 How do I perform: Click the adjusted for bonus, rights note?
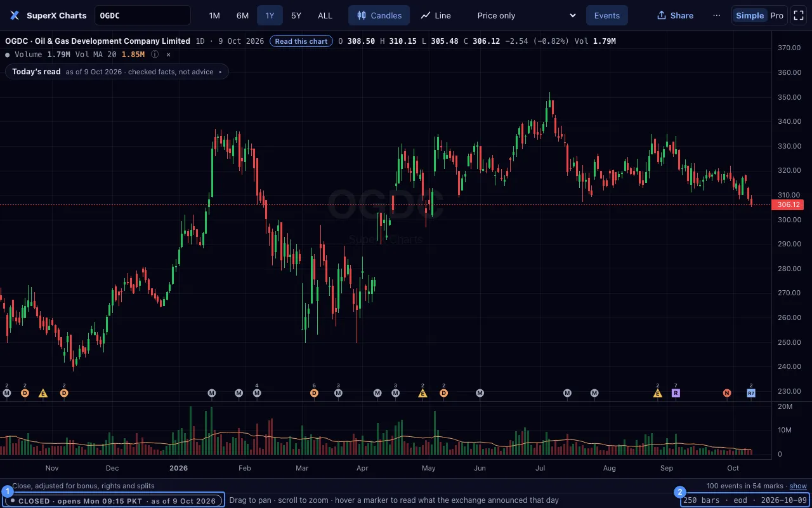(83, 486)
